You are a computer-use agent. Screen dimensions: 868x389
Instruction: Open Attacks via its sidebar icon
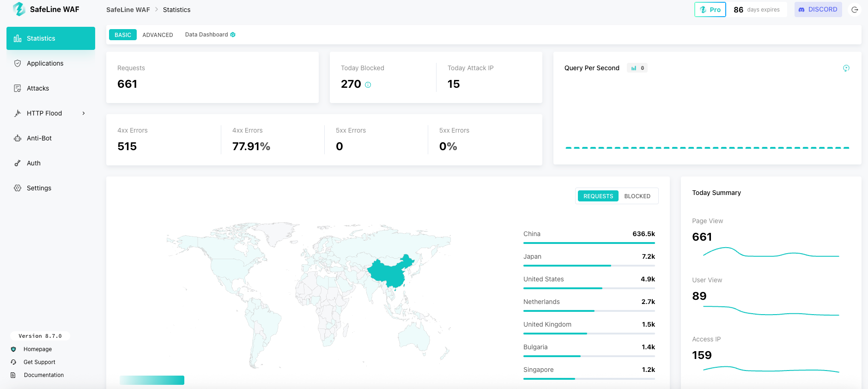click(x=18, y=88)
